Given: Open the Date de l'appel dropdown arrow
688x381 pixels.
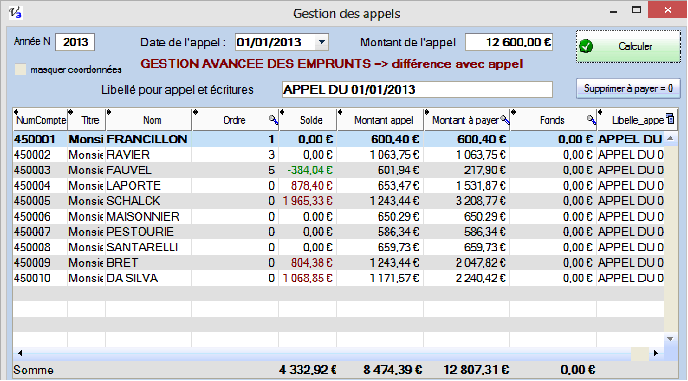Looking at the screenshot, I should pos(322,42).
